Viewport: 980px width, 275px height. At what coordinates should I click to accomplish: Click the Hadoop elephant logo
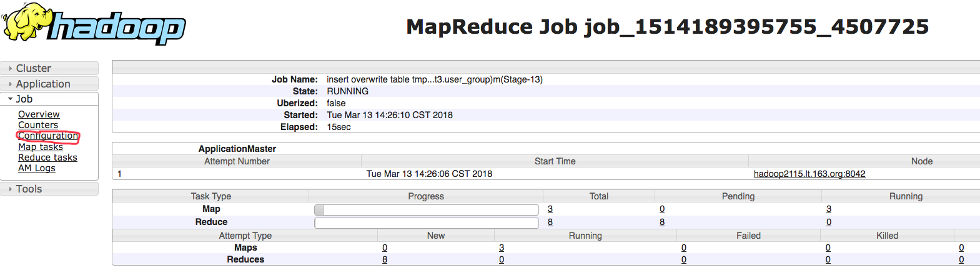coord(94,23)
